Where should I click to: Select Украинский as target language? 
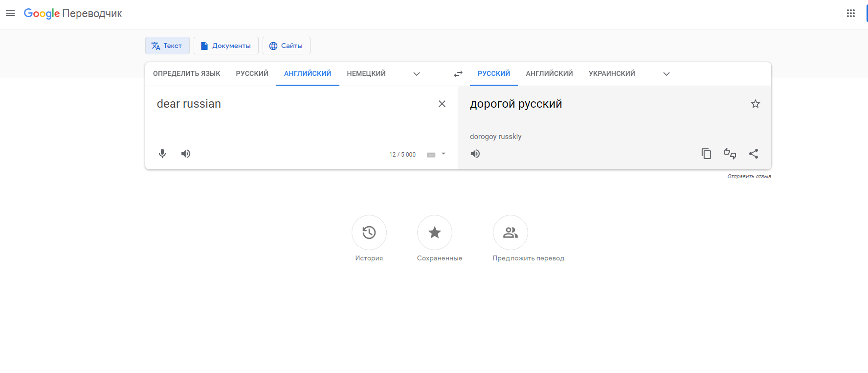(x=612, y=73)
